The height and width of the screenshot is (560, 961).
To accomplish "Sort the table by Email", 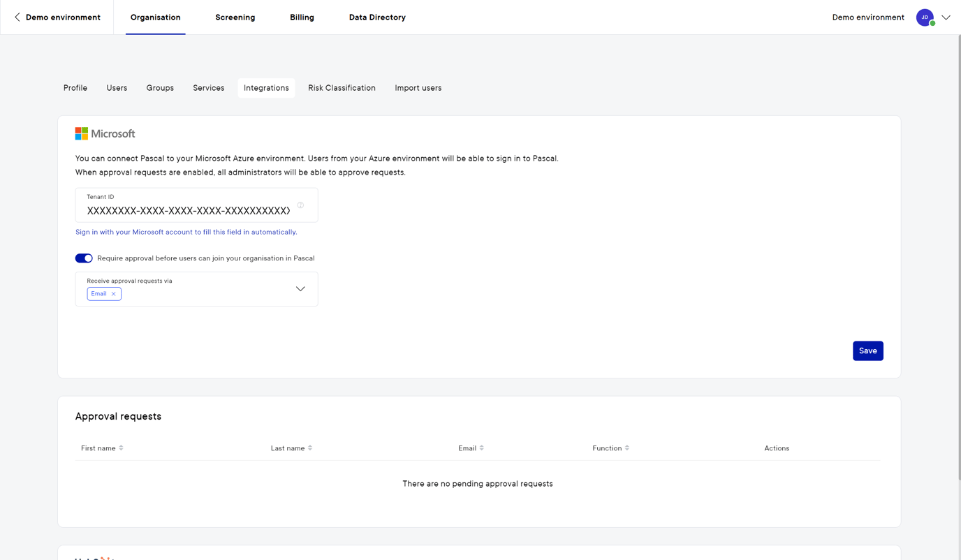I will (482, 448).
